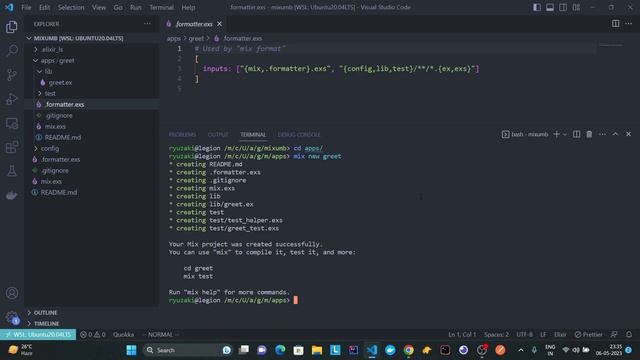Kill terminal with trash icon

589,134
